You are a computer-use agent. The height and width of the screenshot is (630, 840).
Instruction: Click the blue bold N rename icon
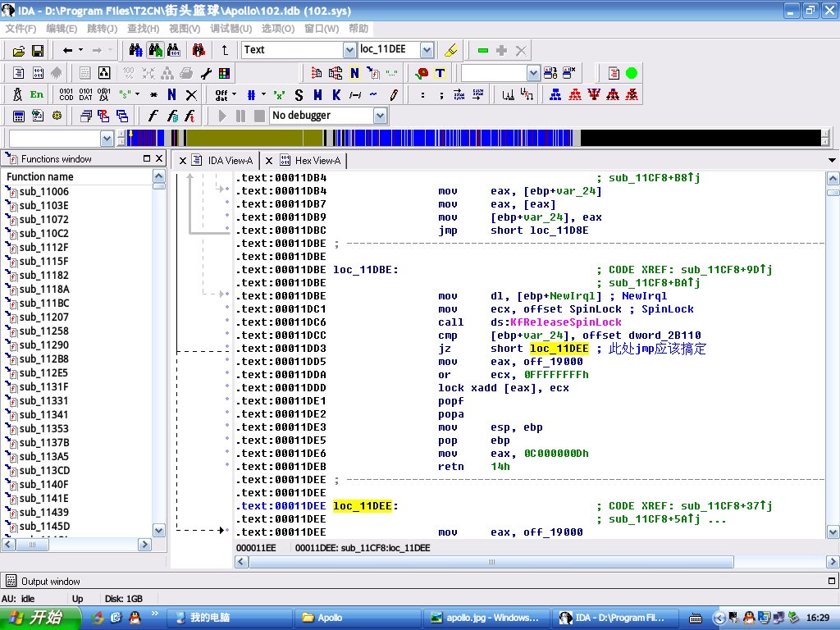point(171,94)
